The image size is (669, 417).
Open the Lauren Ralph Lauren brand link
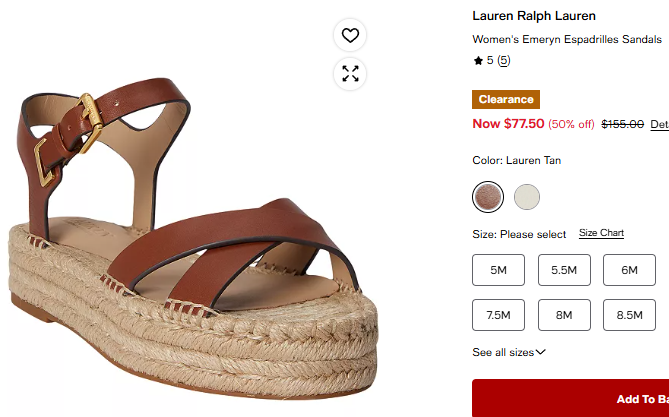tap(534, 16)
